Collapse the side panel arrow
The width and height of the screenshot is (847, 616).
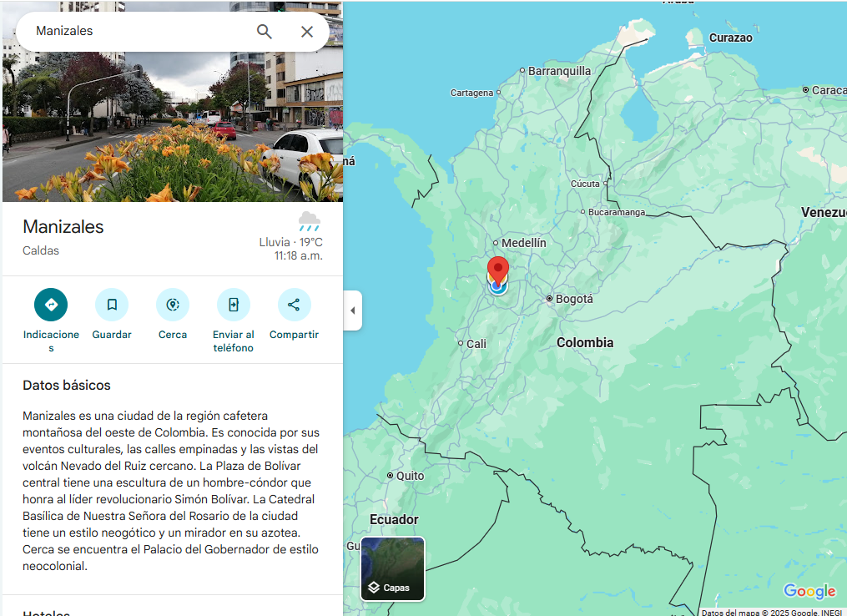tap(352, 311)
